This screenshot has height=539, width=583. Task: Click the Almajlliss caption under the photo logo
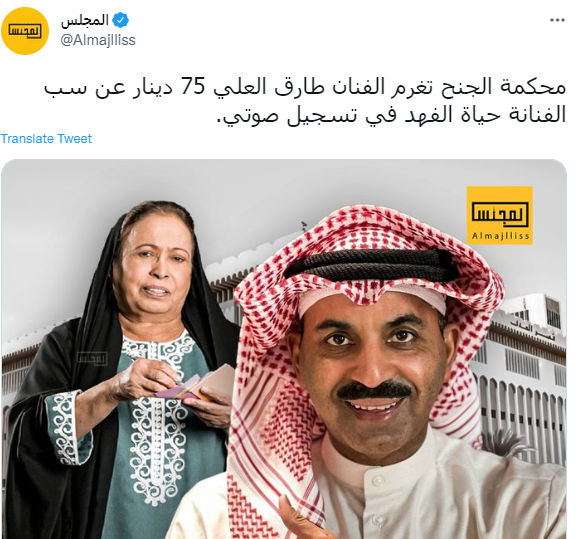pos(500,236)
